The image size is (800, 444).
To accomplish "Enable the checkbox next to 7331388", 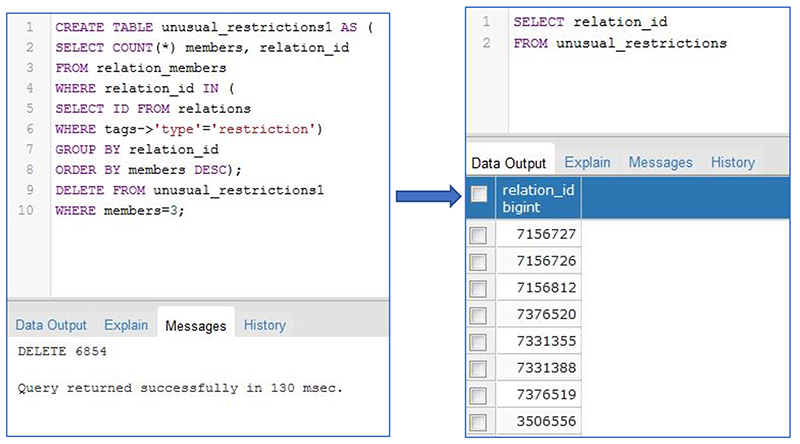I will click(x=479, y=368).
